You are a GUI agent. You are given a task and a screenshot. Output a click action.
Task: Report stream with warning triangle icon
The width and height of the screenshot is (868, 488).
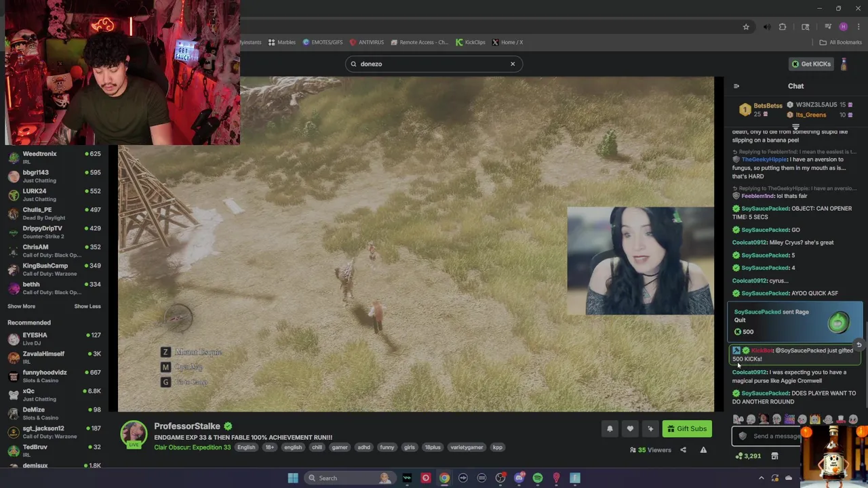703,450
